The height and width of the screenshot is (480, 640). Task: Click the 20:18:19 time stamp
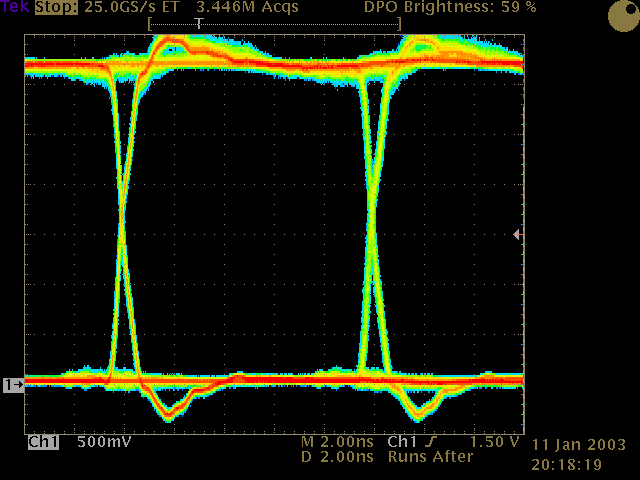567,464
